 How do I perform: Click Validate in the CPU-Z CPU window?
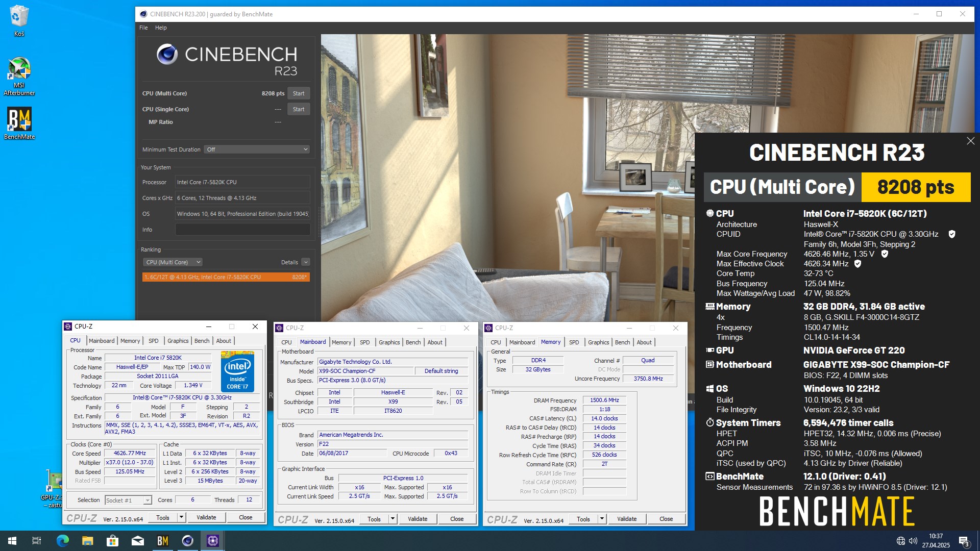[206, 517]
